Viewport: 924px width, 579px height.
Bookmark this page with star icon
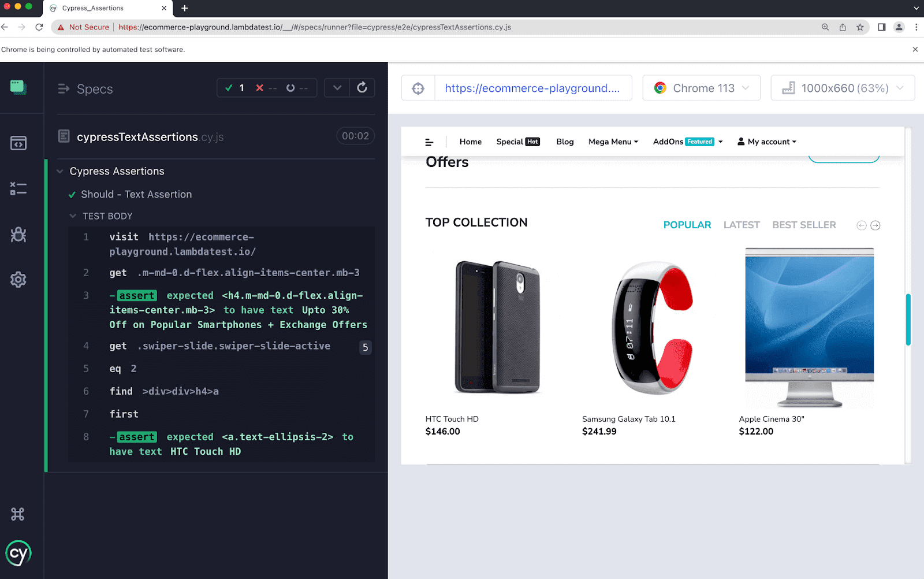[860, 27]
